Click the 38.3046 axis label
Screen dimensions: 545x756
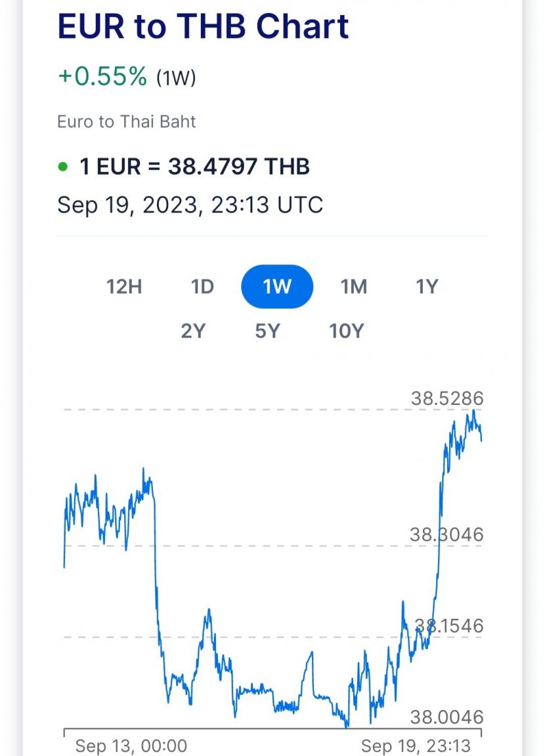point(447,535)
